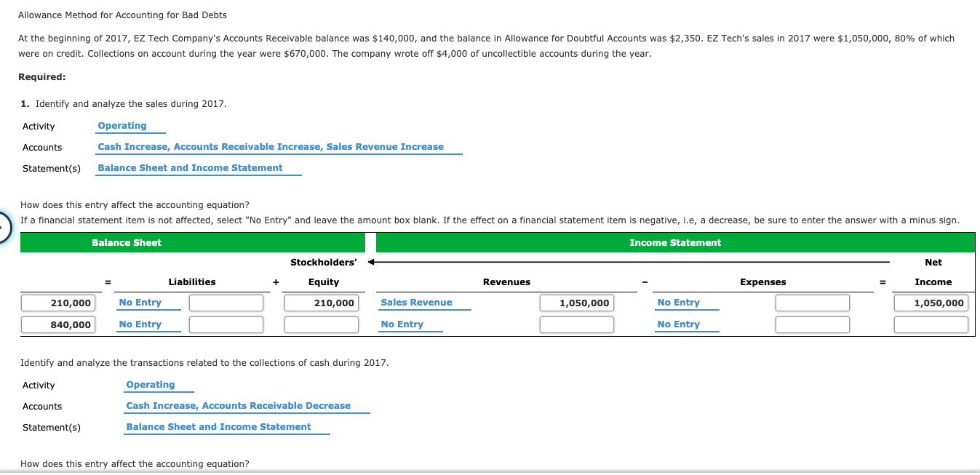Screen dimensions: 980x475
Task: Click the empty Liabilities amount box in row one
Action: click(226, 302)
